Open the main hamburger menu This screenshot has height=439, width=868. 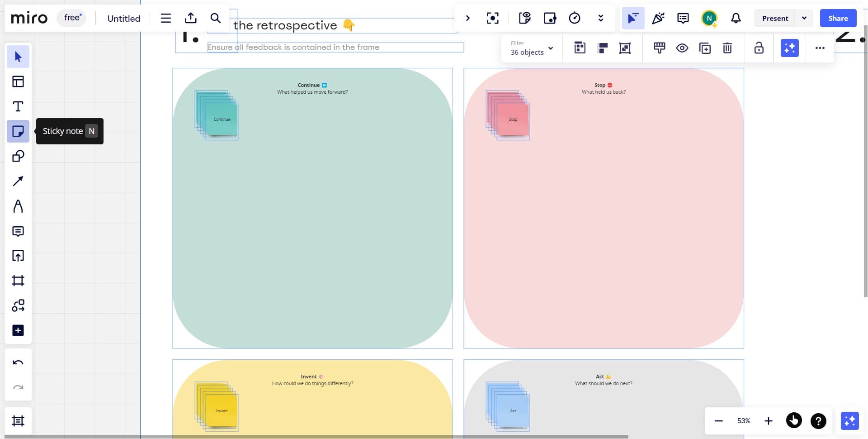pyautogui.click(x=165, y=18)
